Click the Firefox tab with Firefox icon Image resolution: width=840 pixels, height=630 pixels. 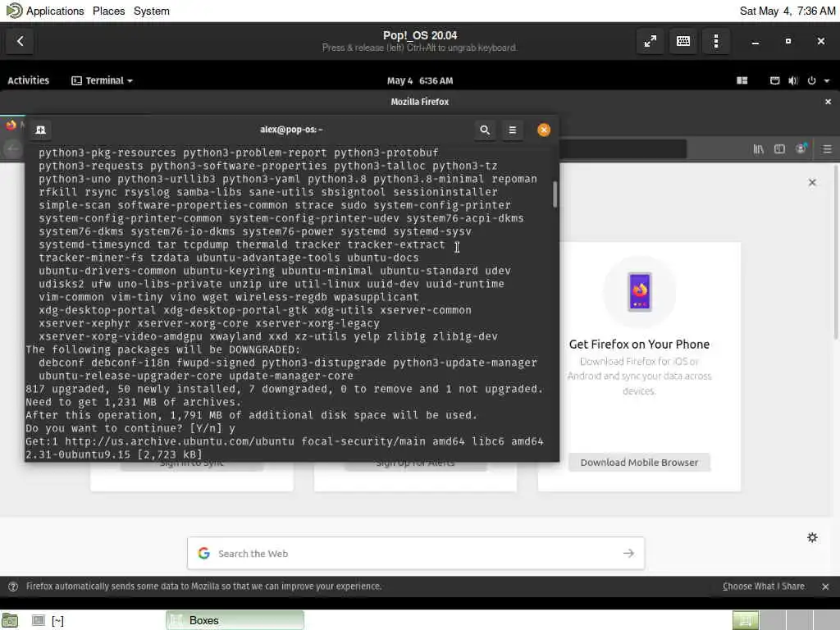pos(13,126)
